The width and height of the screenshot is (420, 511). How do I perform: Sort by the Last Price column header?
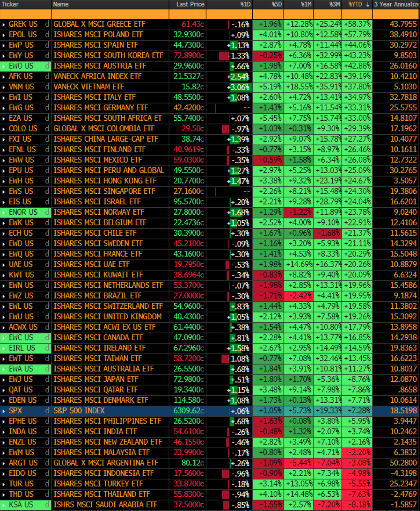point(190,4)
